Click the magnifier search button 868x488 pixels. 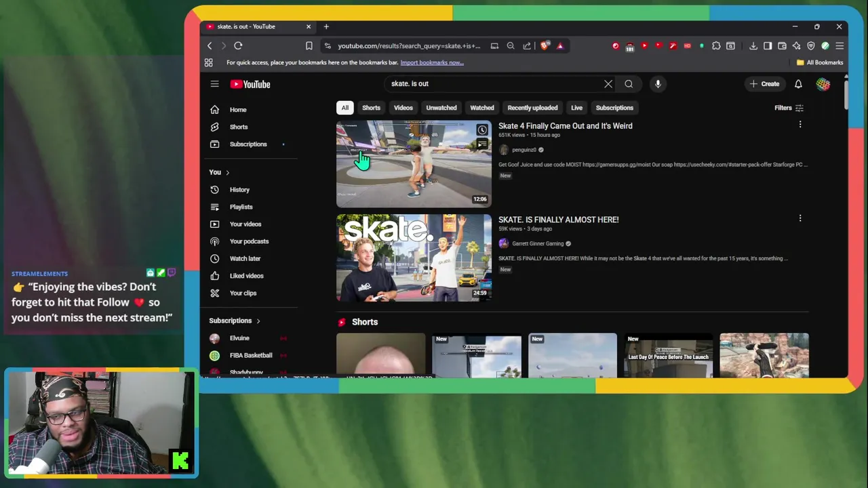click(629, 84)
